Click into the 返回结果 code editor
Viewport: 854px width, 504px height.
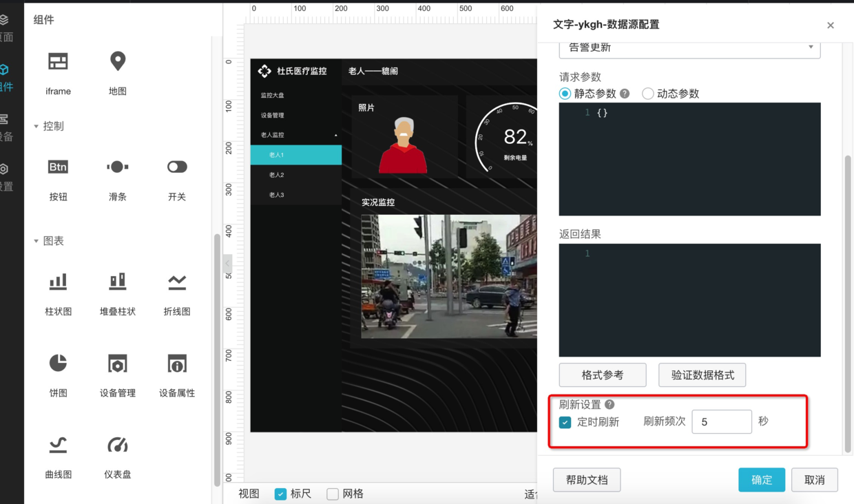[689, 300]
